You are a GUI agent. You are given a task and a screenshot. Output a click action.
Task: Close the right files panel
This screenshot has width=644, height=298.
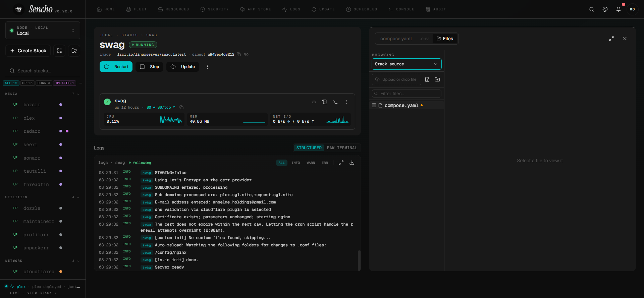[x=625, y=39]
